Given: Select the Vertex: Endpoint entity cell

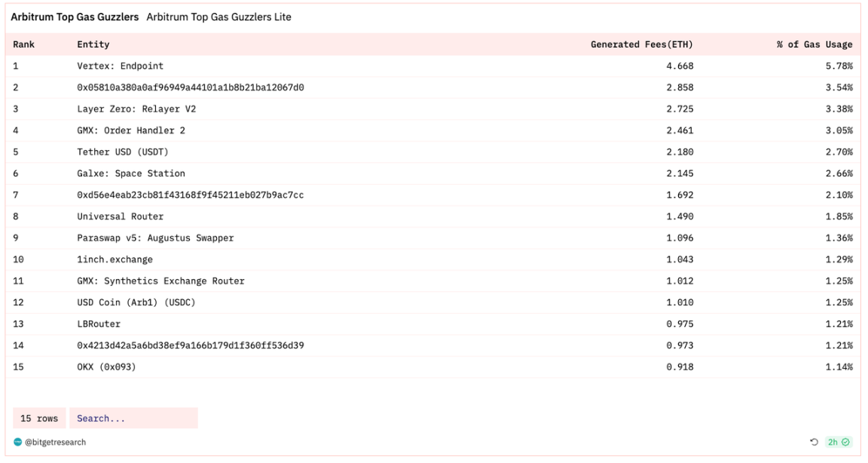Looking at the screenshot, I should coord(120,66).
